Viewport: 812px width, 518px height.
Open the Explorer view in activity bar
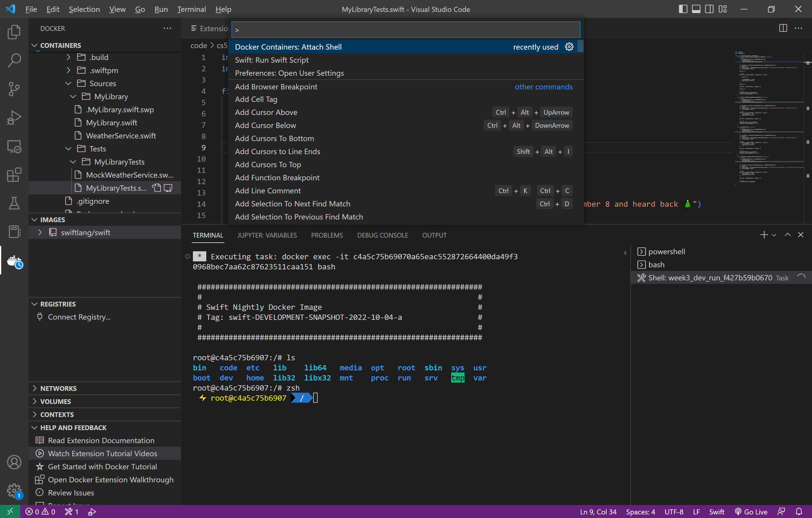(14, 32)
